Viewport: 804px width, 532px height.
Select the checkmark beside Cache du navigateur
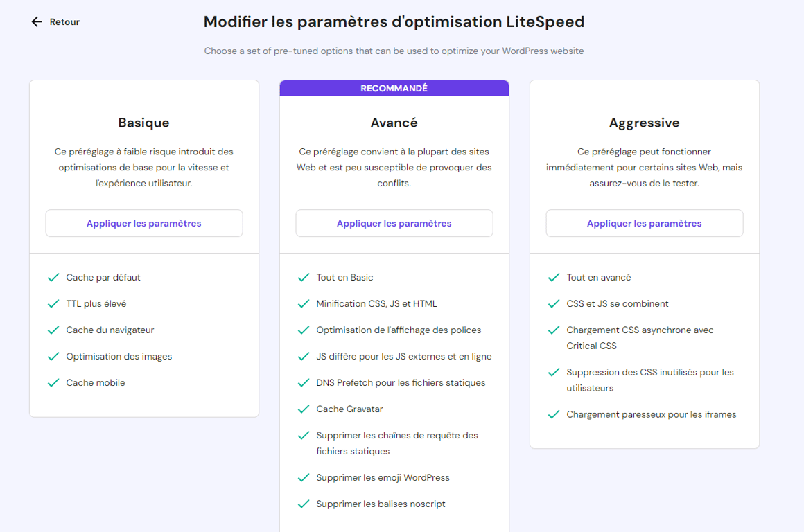click(x=53, y=330)
